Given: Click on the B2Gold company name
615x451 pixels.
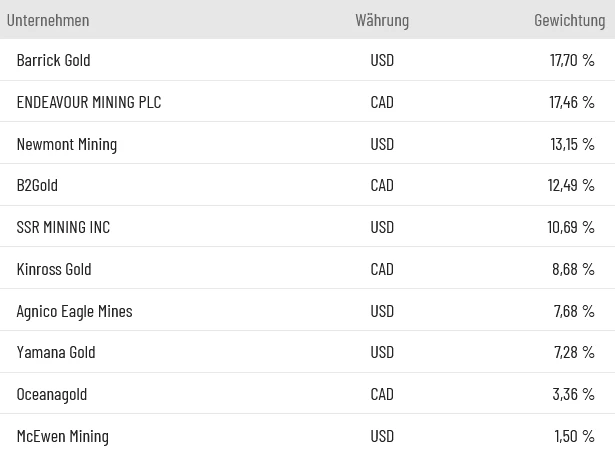Looking at the screenshot, I should pyautogui.click(x=38, y=185).
